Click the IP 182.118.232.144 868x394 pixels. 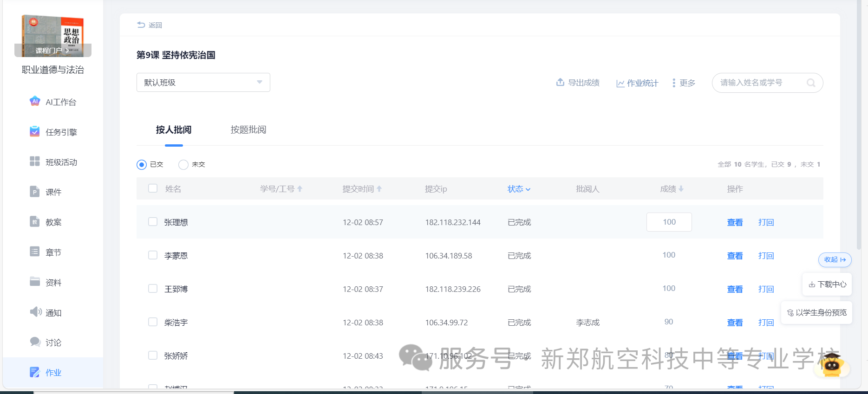coord(453,222)
